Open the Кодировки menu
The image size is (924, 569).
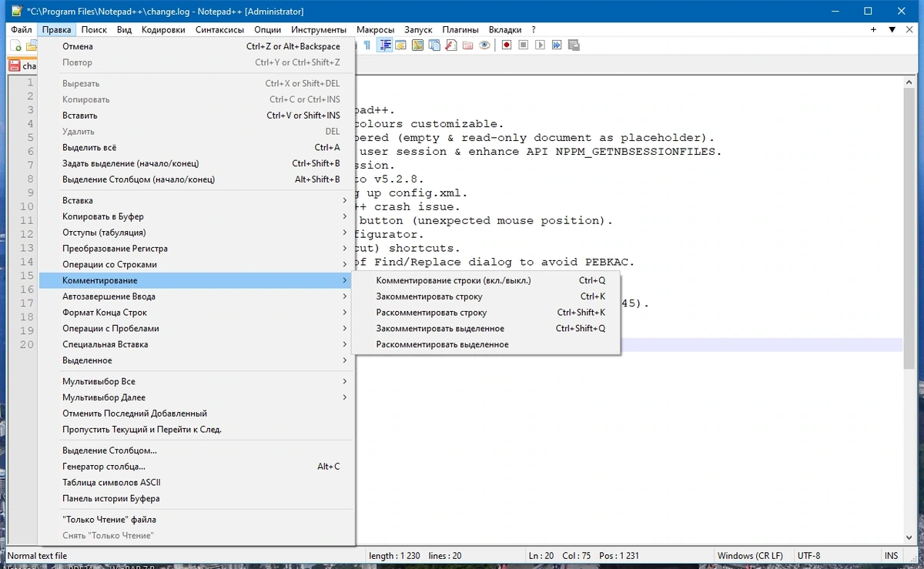163,30
